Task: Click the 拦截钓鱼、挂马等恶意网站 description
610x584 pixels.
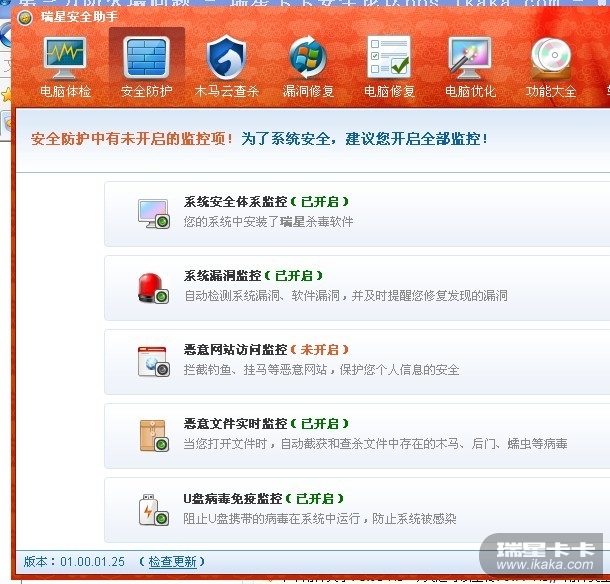Action: tap(321, 370)
